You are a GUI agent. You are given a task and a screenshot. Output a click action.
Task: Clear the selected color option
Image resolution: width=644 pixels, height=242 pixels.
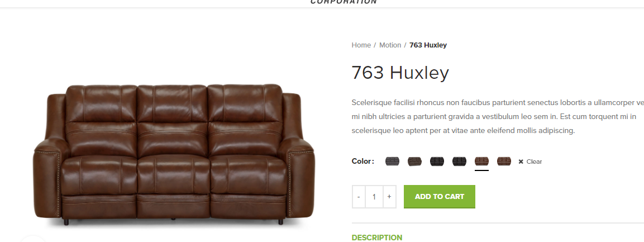pyautogui.click(x=530, y=162)
